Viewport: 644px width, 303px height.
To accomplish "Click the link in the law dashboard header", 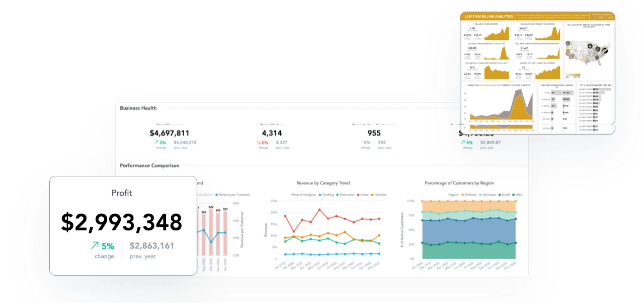I will 602,17.
